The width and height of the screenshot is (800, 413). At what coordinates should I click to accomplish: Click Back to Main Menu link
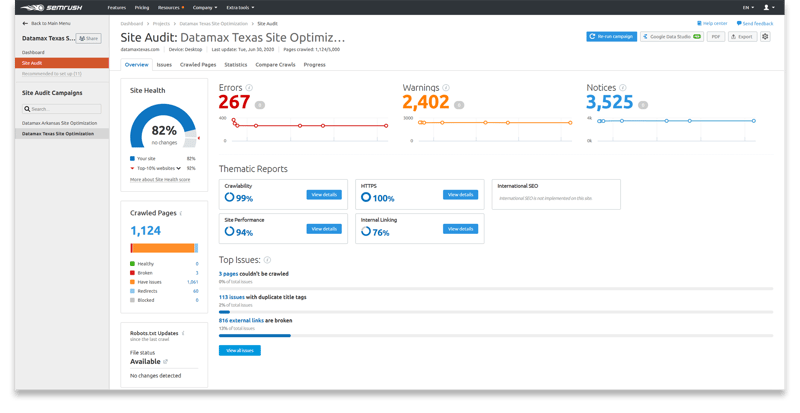click(x=51, y=23)
